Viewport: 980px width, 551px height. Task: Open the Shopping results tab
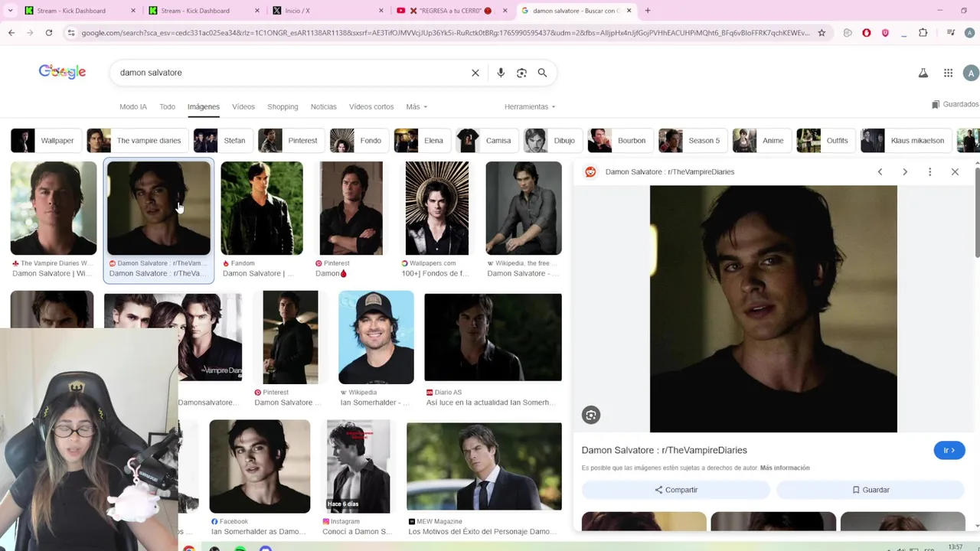pos(283,107)
